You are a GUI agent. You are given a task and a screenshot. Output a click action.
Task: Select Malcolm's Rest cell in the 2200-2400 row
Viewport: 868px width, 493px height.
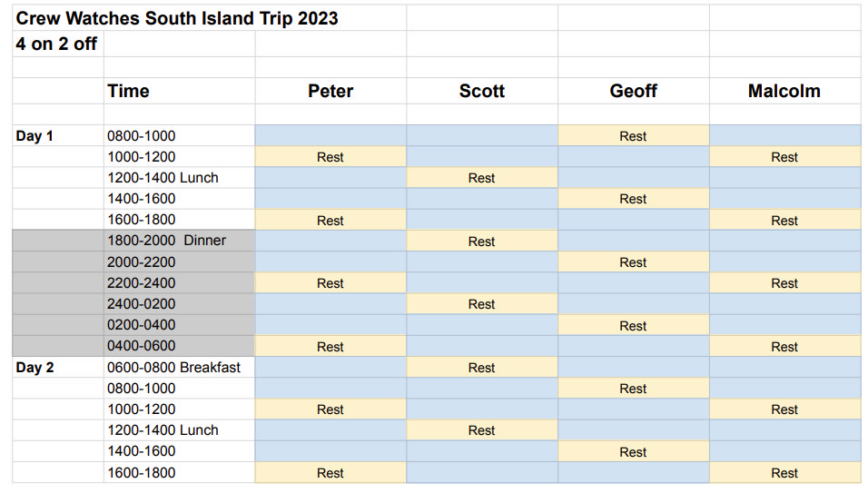point(784,283)
